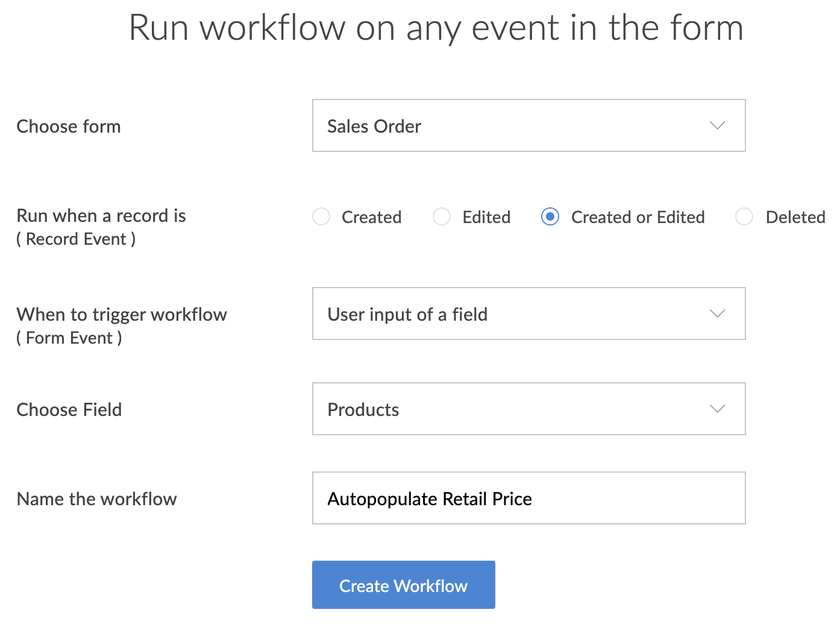Click the "Name the workflow" label
Viewport: 840px width, 627px height.
point(97,499)
